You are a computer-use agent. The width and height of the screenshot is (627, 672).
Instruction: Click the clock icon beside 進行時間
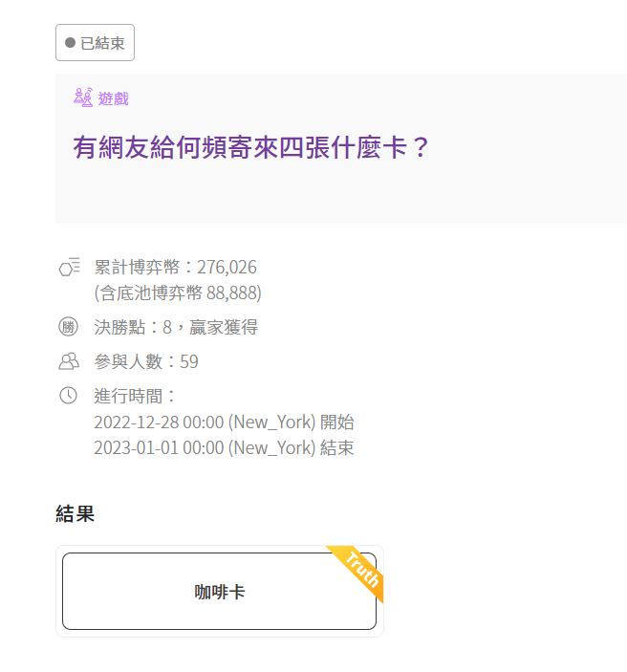coord(69,396)
